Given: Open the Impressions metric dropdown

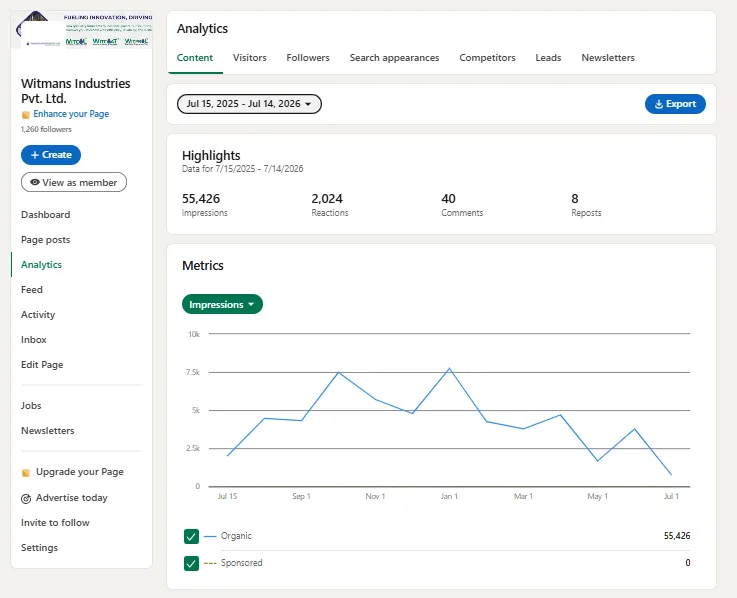Looking at the screenshot, I should [x=222, y=304].
